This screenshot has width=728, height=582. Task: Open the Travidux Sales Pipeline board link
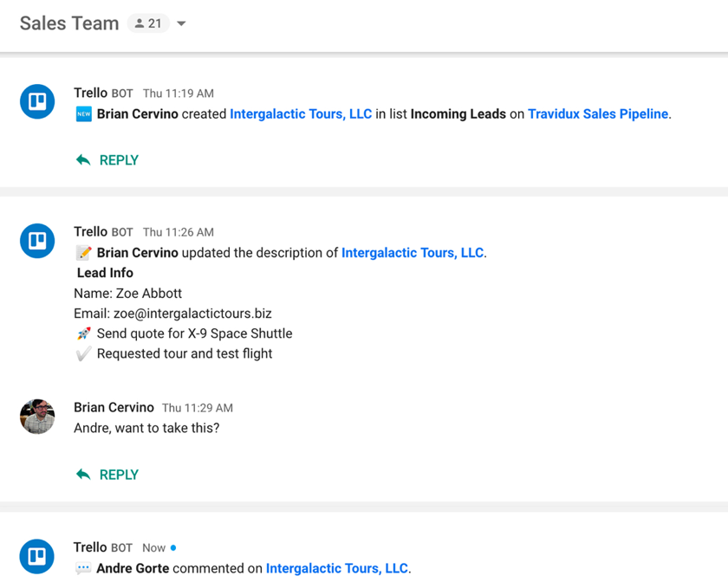point(598,113)
